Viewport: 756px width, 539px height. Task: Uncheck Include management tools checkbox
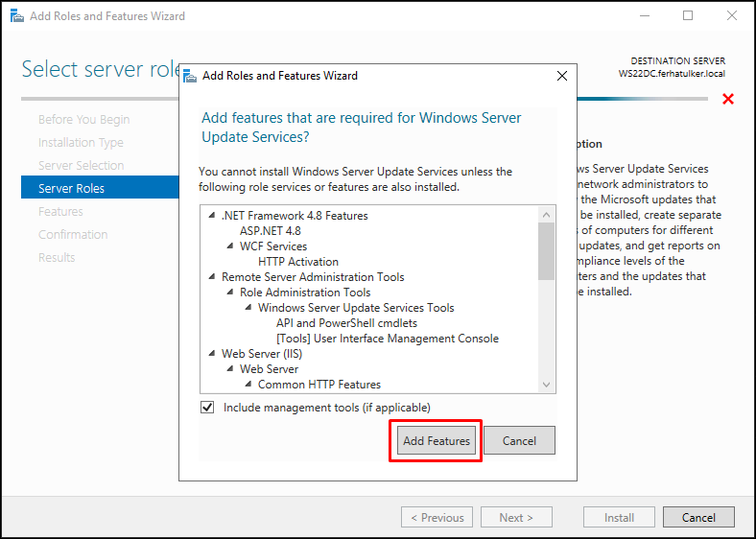[x=207, y=408]
